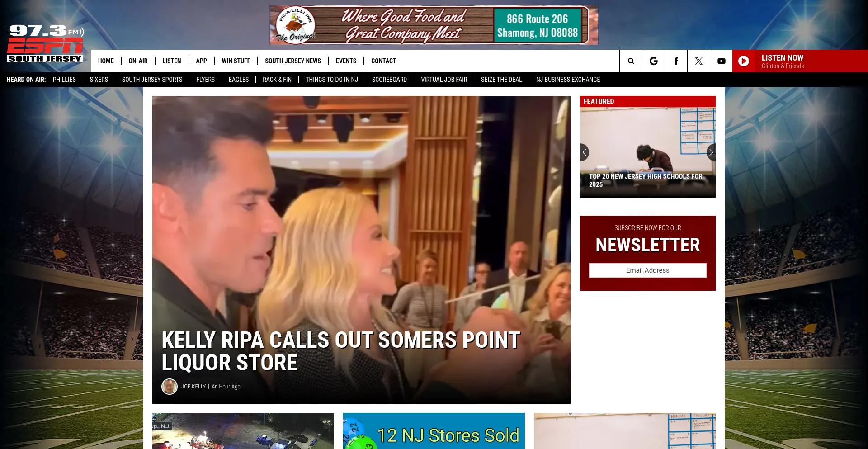Screen dimensions: 868x449
Task: Open the Scoreboard link
Action: [x=389, y=80]
